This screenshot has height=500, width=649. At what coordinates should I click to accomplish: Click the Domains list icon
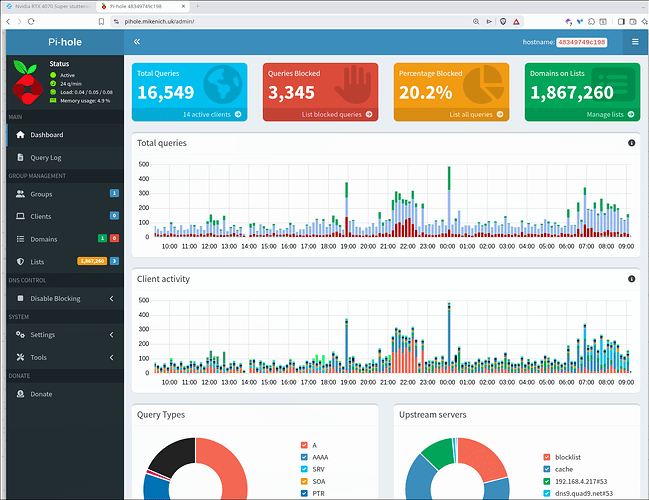pyautogui.click(x=20, y=239)
